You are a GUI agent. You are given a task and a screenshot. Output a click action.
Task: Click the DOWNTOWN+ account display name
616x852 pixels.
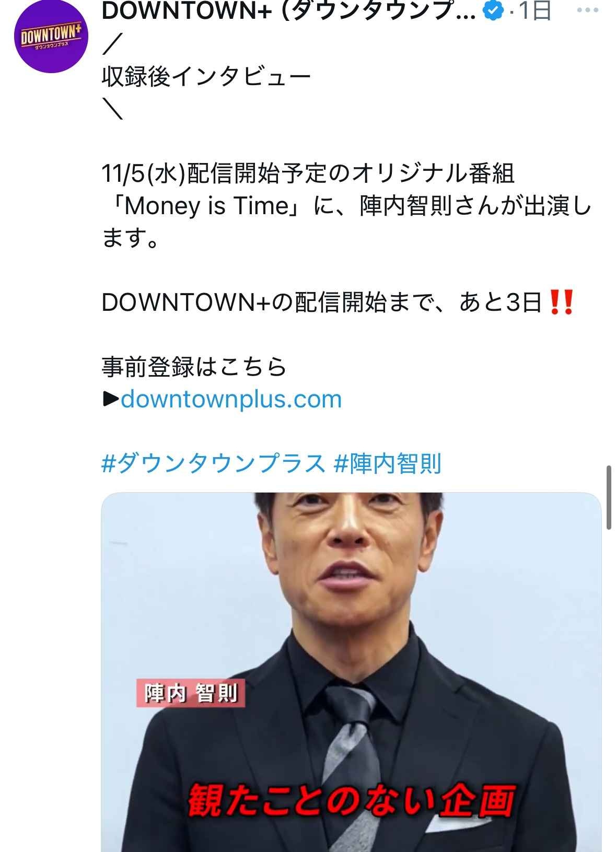coord(289,10)
